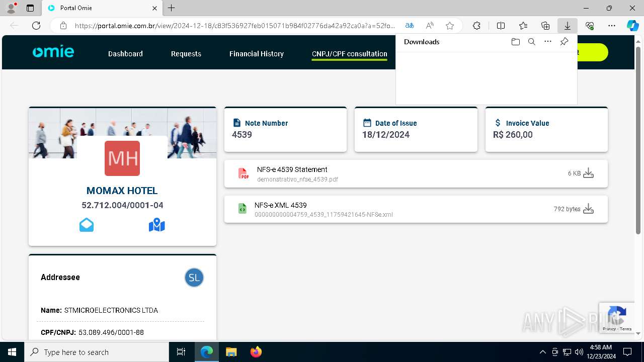This screenshot has height=362, width=644.
Task: Open MOMAX HOTEL map location icon
Action: pyautogui.click(x=157, y=225)
